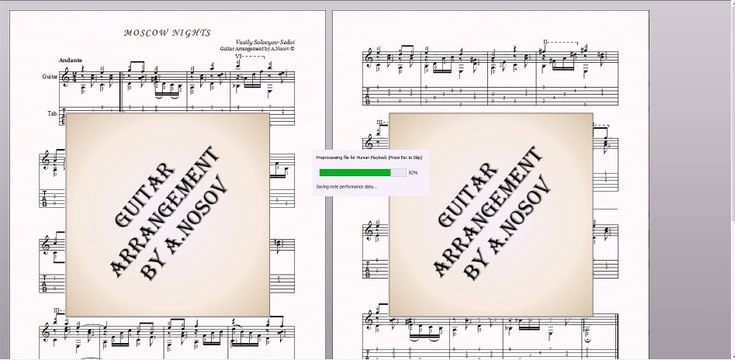Image resolution: width=735 pixels, height=360 pixels.
Task: Click the 'Preprocessing file for Human Playback' message
Action: point(369,158)
